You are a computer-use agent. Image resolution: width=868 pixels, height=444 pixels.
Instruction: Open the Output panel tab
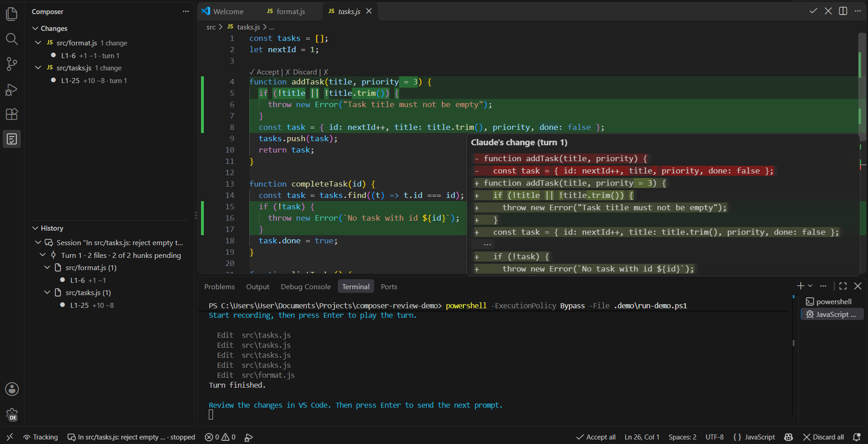pyautogui.click(x=257, y=286)
